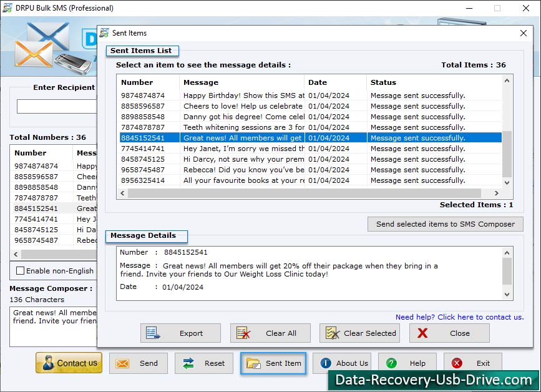Select sent item row 8858596587
This screenshot has width=541, height=392.
point(311,106)
